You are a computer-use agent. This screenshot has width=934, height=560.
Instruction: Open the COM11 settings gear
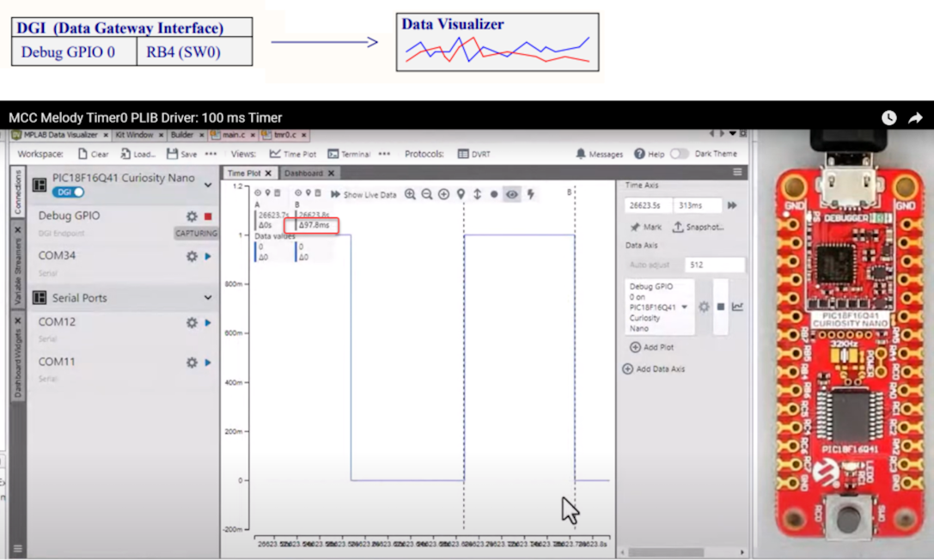click(x=192, y=362)
